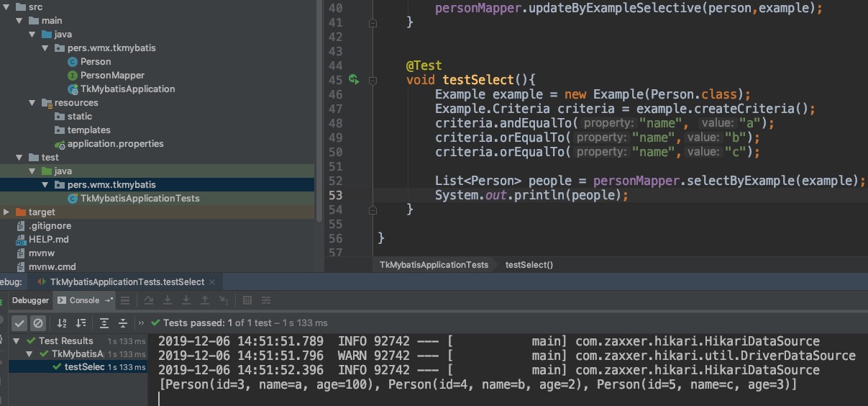Click Sort by Duration icon in test toolbar
Screen dimensions: 868x406
[81, 323]
